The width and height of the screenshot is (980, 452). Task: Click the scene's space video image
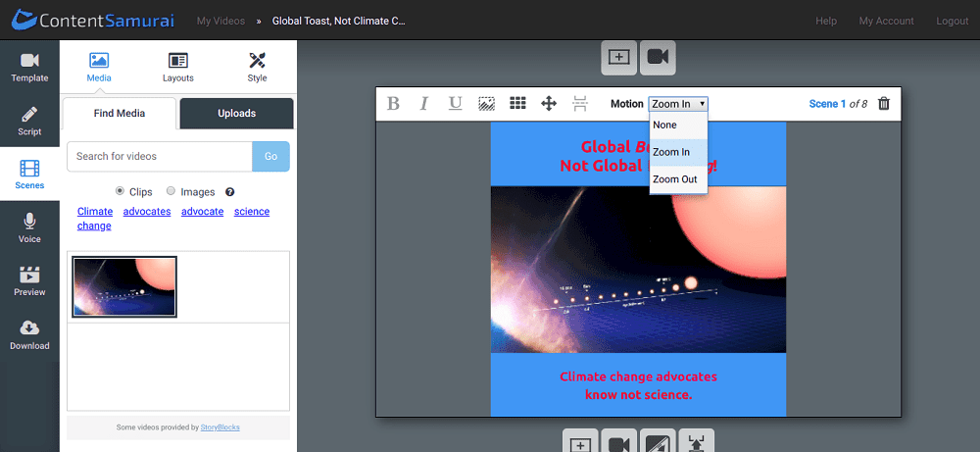pos(638,270)
